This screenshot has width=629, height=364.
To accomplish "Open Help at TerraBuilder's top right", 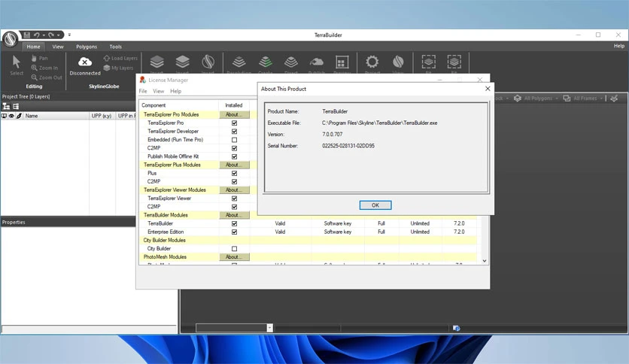I will click(619, 46).
